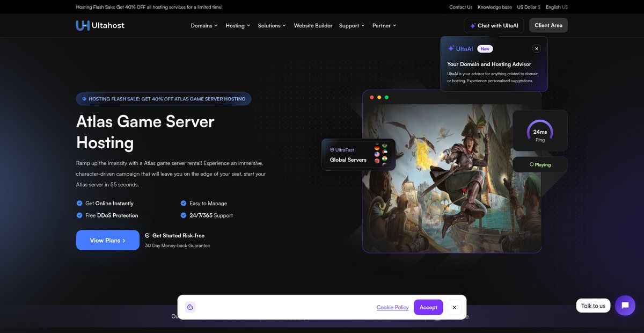
Task: Click the Atlas pirate game artwork
Action: click(452, 178)
